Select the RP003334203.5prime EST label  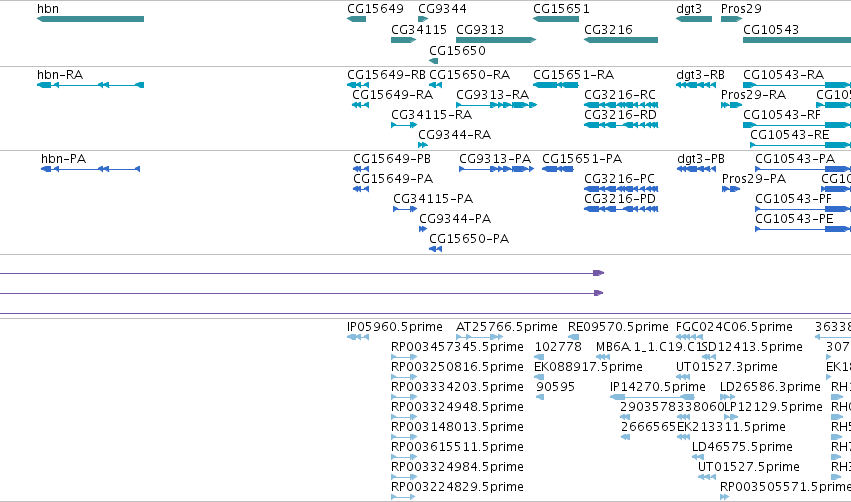pyautogui.click(x=457, y=387)
